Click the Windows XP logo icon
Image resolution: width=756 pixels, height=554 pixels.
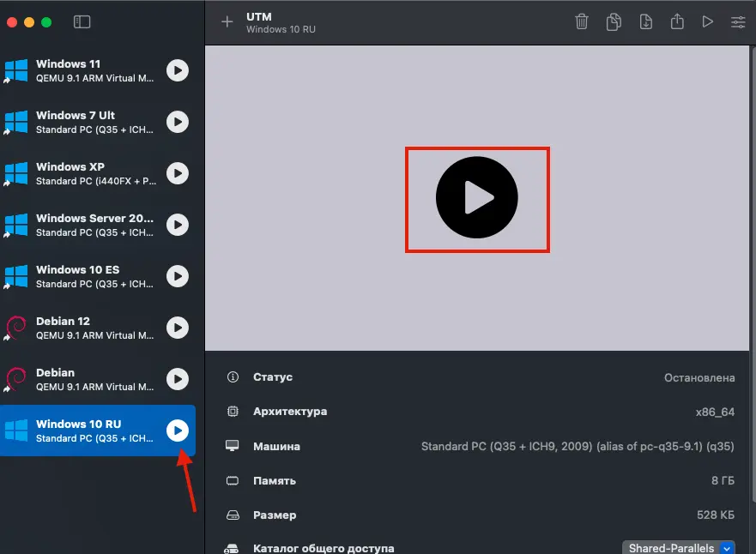pos(16,173)
